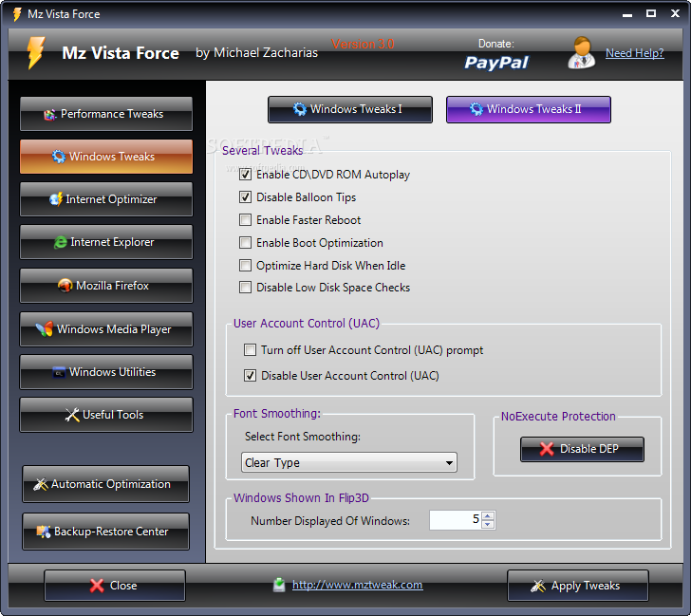
Task: Click the gear icon on Windows Tweaks
Action: (58, 157)
